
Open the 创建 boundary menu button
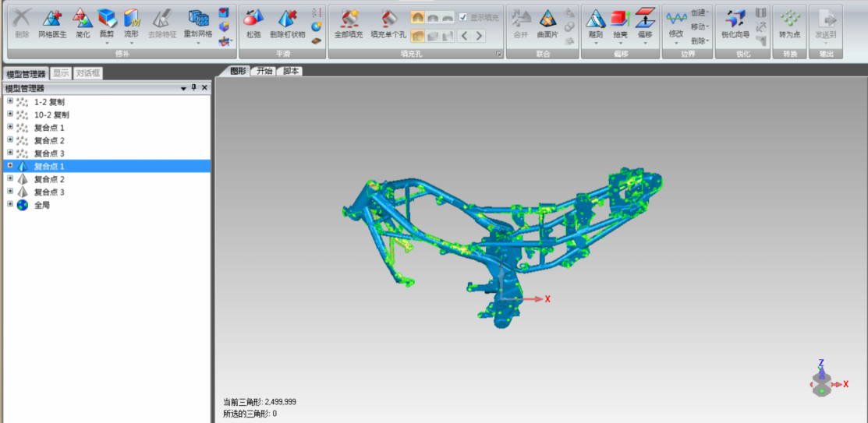(x=700, y=12)
